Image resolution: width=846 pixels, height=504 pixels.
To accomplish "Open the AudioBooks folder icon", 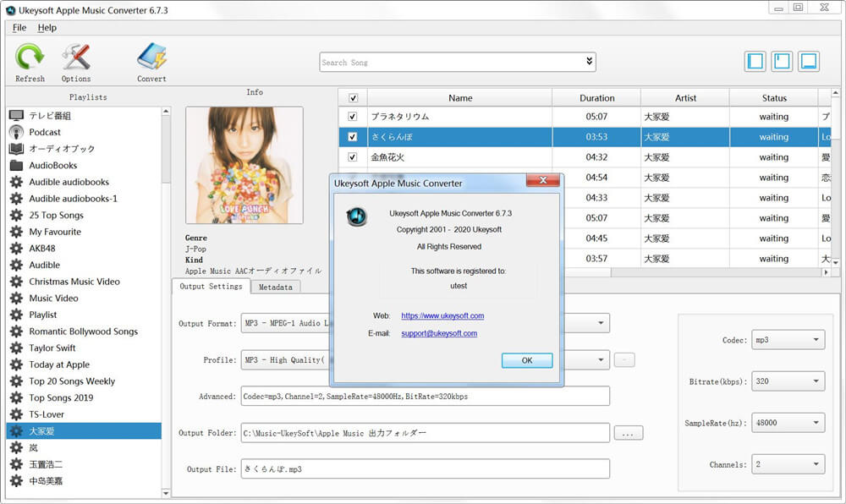I will click(x=17, y=166).
